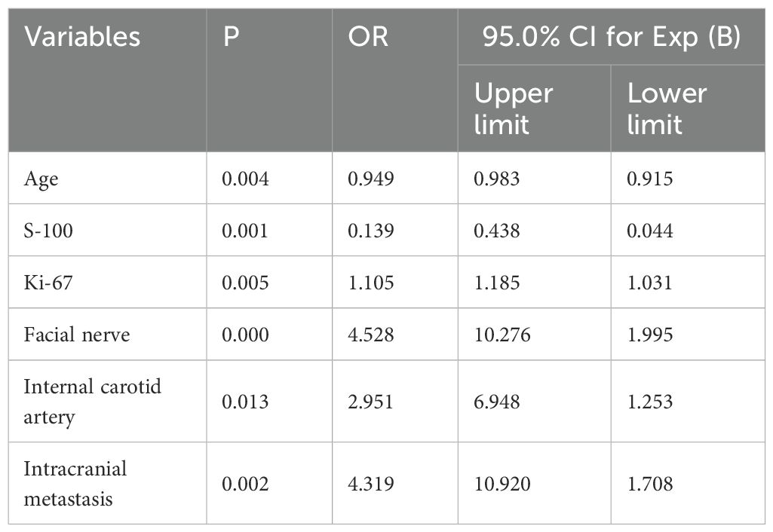Select the Intracranial metastasis row label
Screen dimensions: 773x532
click(x=75, y=483)
